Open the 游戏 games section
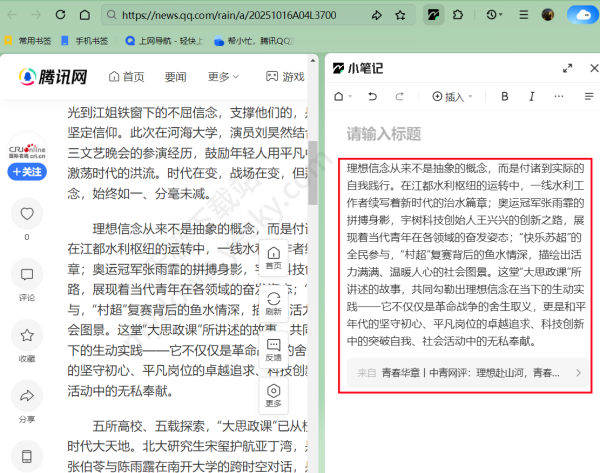Viewport: 600px width, 473px height. (285, 76)
